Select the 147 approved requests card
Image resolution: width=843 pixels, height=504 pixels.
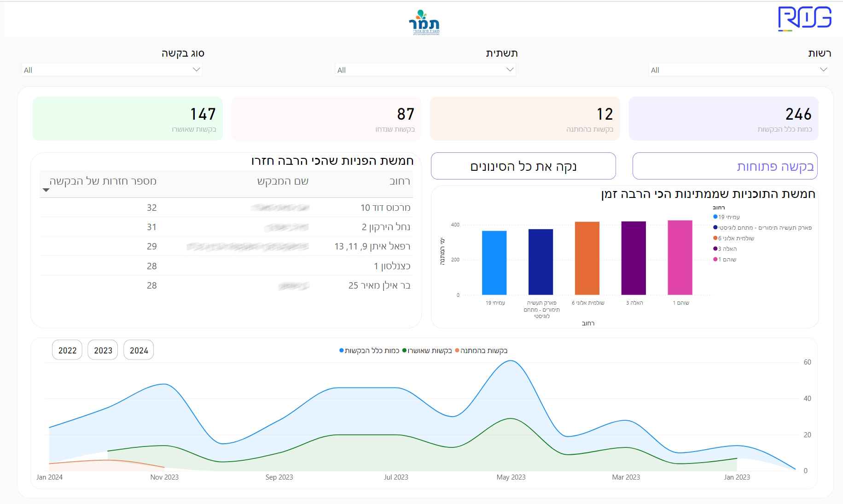(x=128, y=119)
